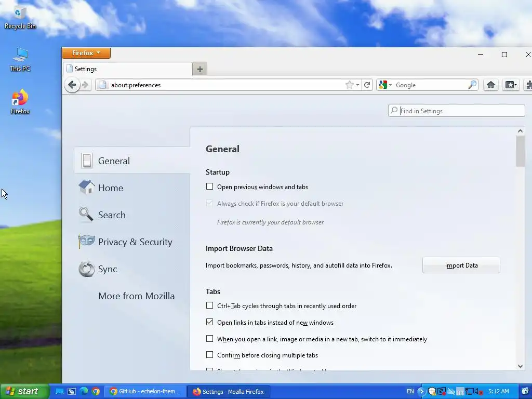Screen dimensions: 532x399
Task: Expand hidden tray icons arrow
Action: [421, 392]
